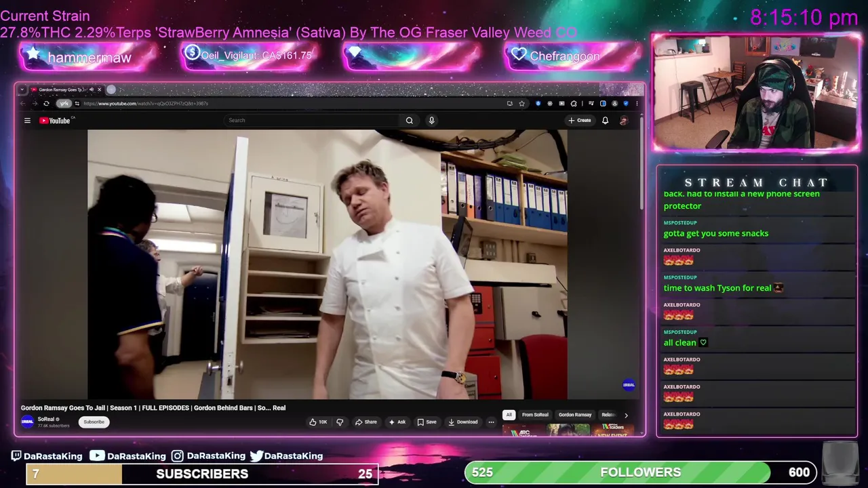Click the Twitch DaRastaKing icon
The image size is (868, 488).
16,456
